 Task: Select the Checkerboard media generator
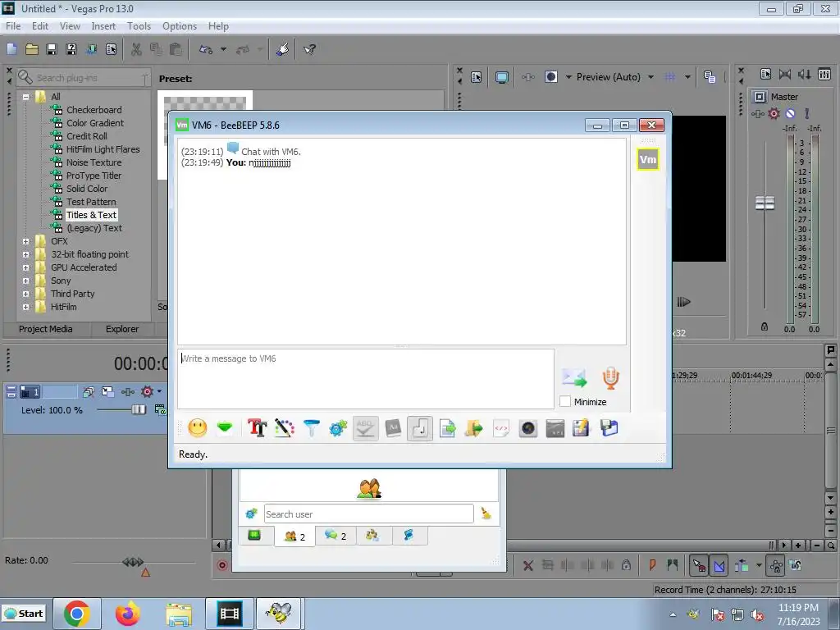tap(94, 110)
